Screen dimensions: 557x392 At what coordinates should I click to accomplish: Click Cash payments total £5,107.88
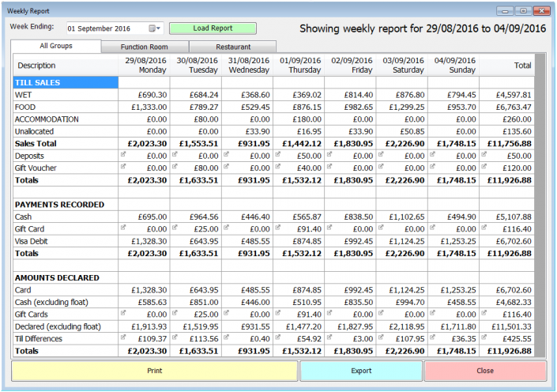tap(514, 217)
